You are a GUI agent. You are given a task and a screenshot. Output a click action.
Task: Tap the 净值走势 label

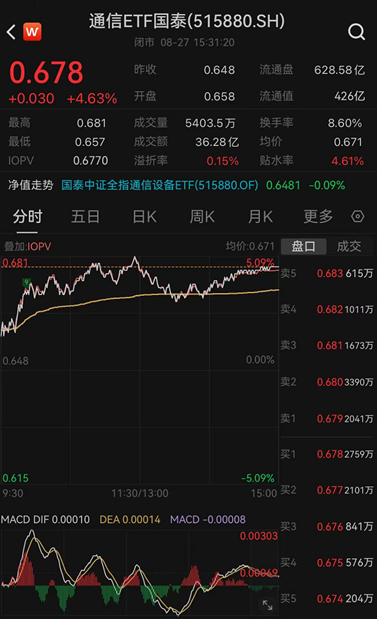point(31,185)
